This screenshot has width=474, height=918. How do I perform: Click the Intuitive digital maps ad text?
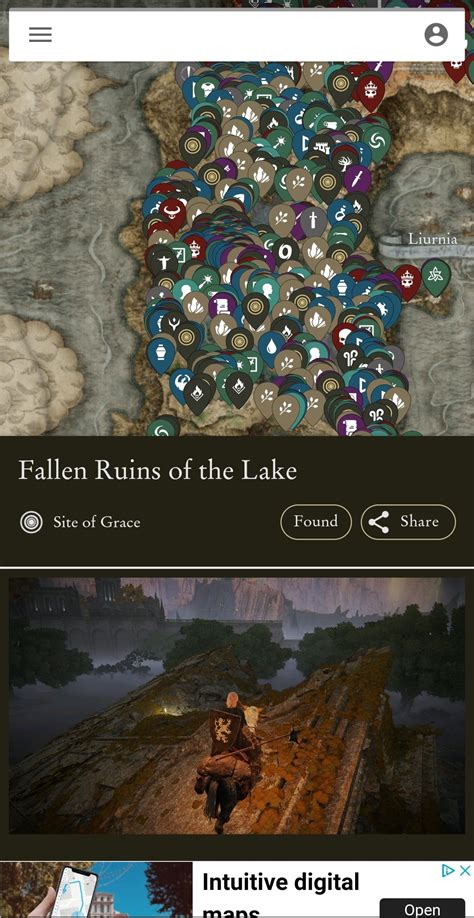[280, 895]
